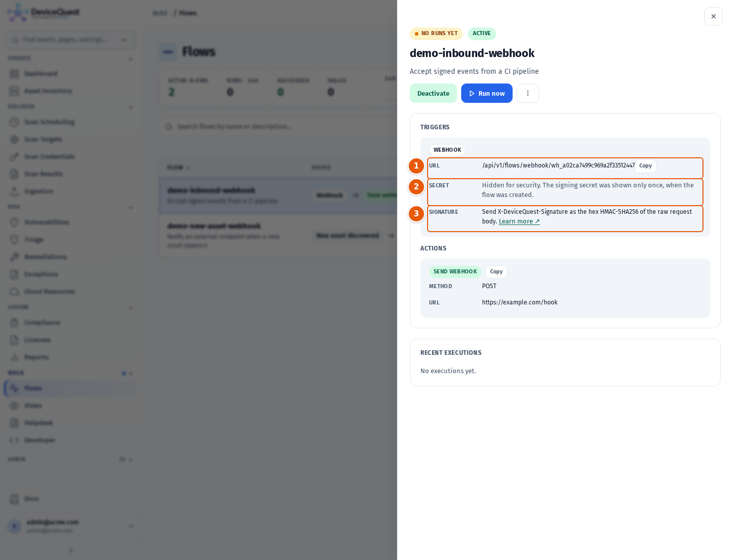This screenshot has height=560, width=733.
Task: Click the 'Hidden for security' secret note
Action: [588, 190]
